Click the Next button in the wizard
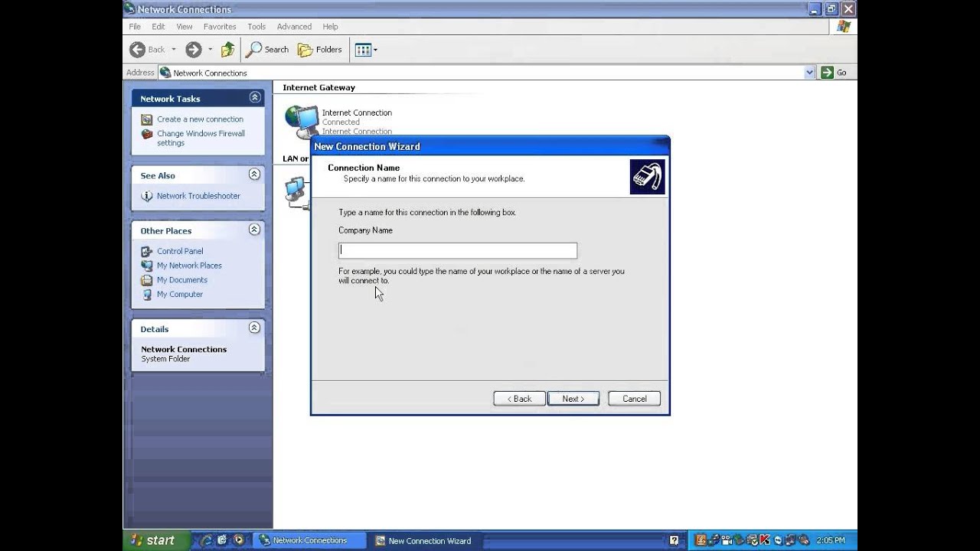980x551 pixels. (x=573, y=399)
